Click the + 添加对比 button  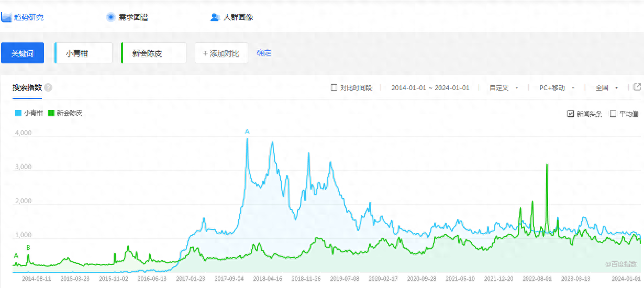221,53
